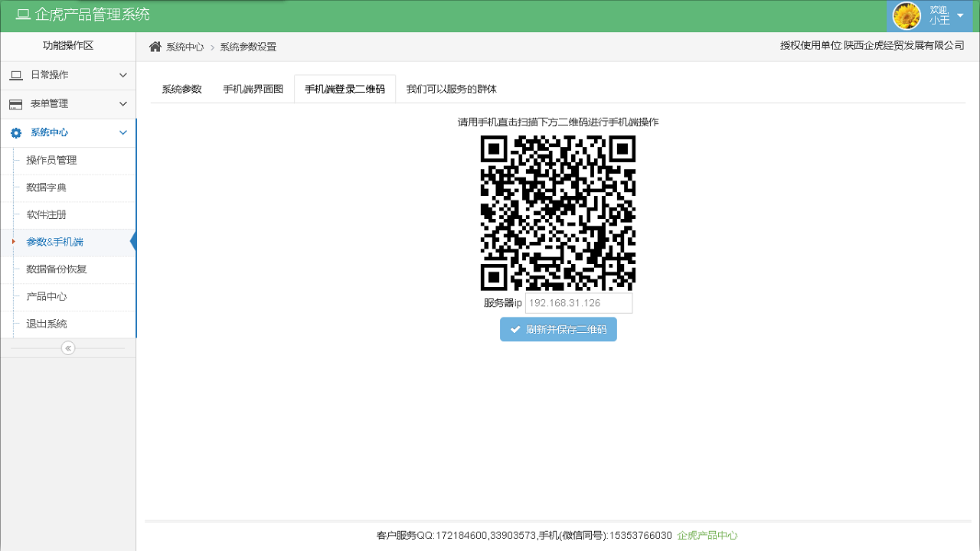Select 操作员管理 in the sidebar
Viewport: 980px width, 551px height.
pyautogui.click(x=53, y=160)
